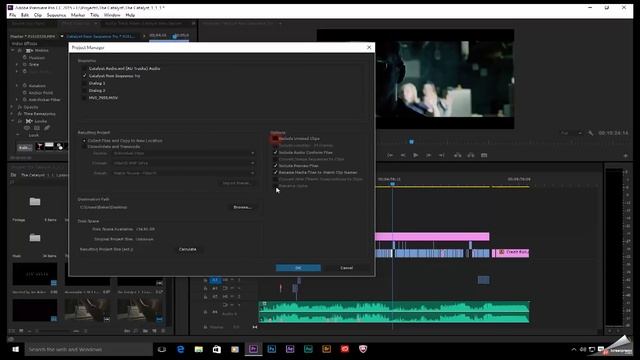Collapse the Motion effect group
This screenshot has width=640, height=360.
pos(13,50)
